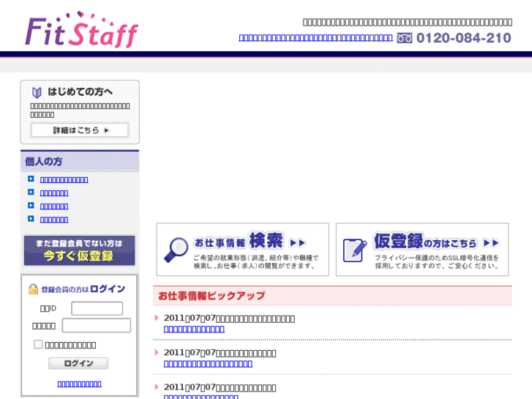This screenshot has width=532, height=399.
Task: Click the ログイン submit button
Action: (78, 363)
